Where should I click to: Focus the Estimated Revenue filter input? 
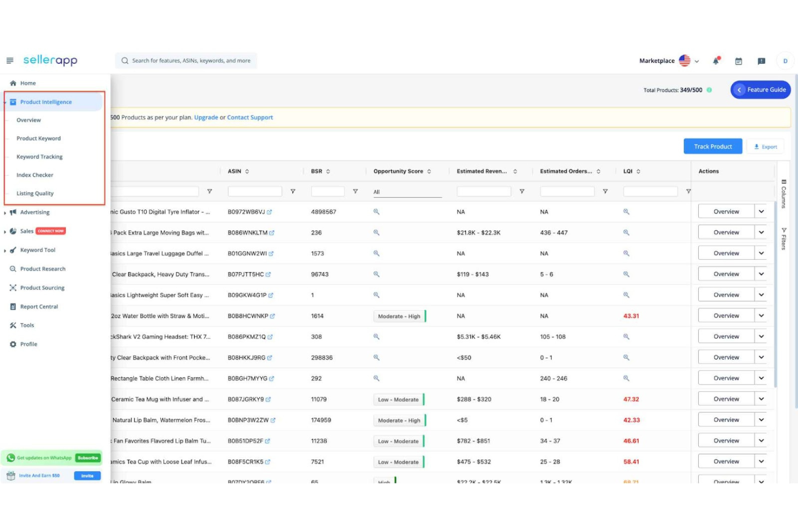(x=484, y=191)
